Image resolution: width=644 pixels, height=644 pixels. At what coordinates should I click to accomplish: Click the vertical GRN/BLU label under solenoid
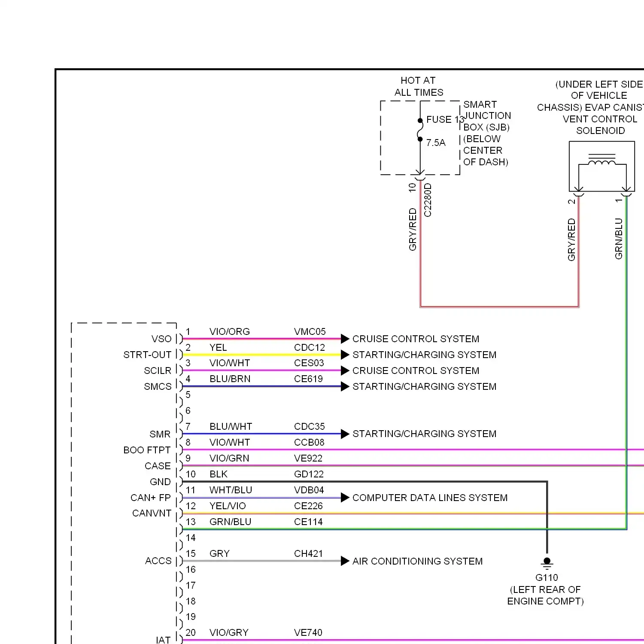619,239
